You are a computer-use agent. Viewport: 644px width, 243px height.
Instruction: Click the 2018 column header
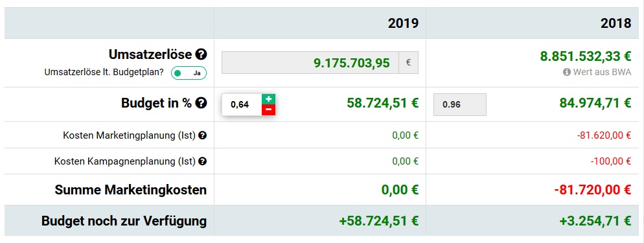[x=615, y=23]
